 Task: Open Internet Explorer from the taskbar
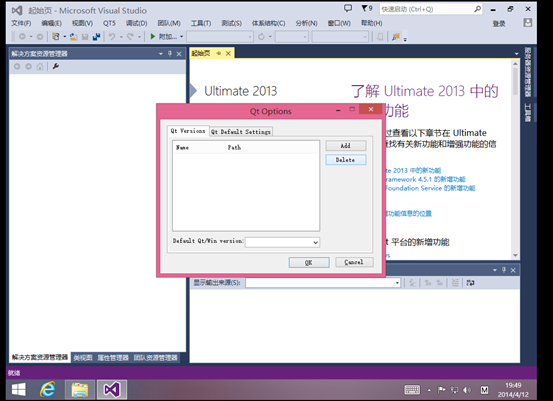(47, 390)
